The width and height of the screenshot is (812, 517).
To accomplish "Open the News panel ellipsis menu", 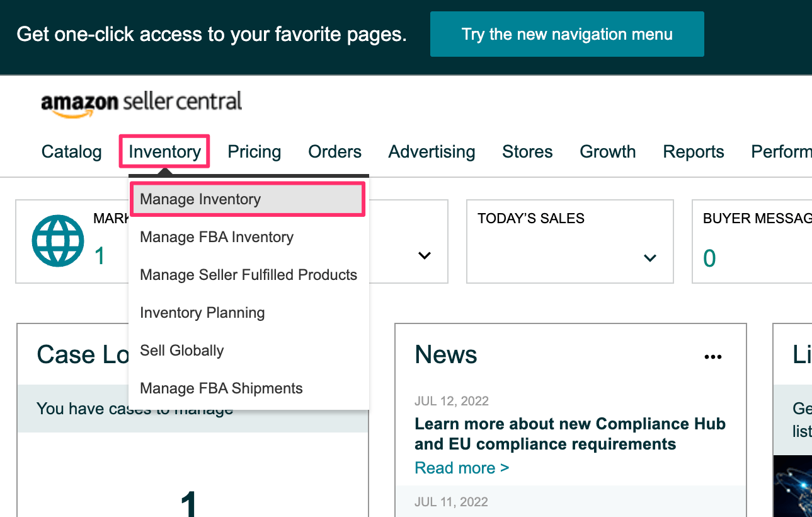I will pos(712,356).
